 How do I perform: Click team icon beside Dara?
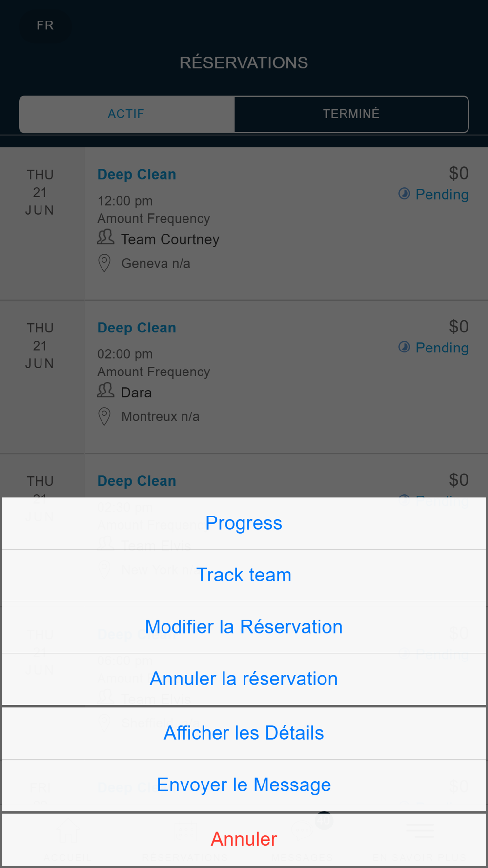click(x=105, y=391)
